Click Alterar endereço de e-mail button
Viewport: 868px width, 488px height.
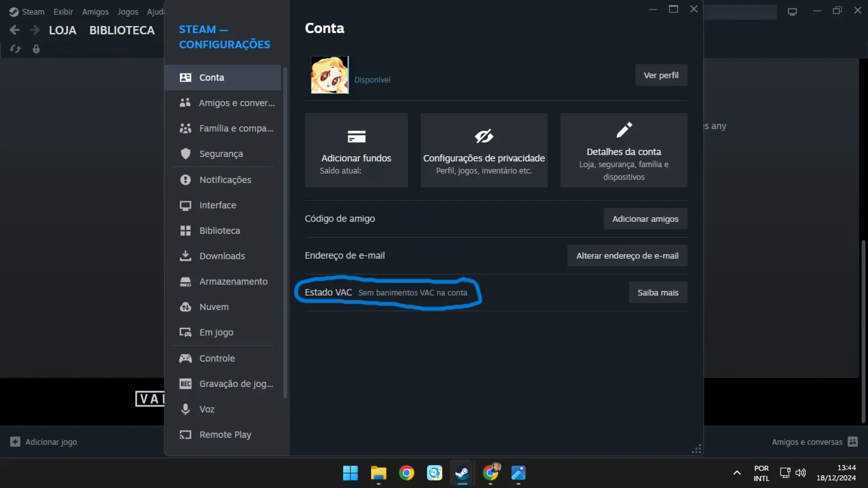[x=627, y=255]
